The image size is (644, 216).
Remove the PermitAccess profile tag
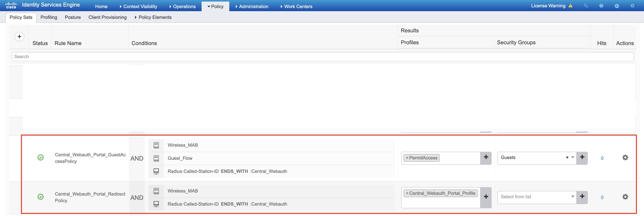point(407,158)
